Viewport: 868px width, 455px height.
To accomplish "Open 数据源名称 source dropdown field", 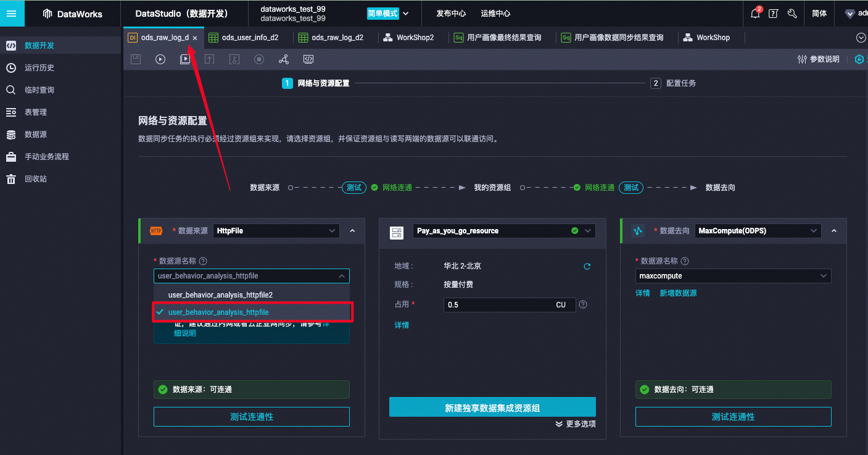I will pos(252,276).
